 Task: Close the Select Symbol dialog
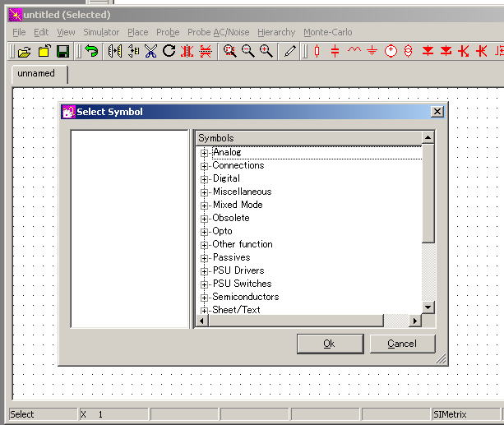click(x=437, y=112)
